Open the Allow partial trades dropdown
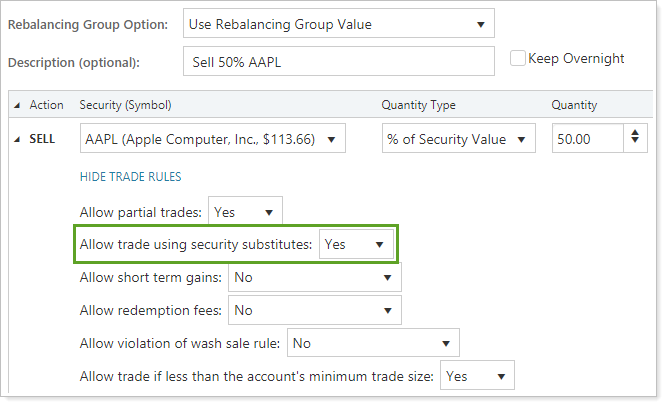The height and width of the screenshot is (406, 666). [x=245, y=212]
